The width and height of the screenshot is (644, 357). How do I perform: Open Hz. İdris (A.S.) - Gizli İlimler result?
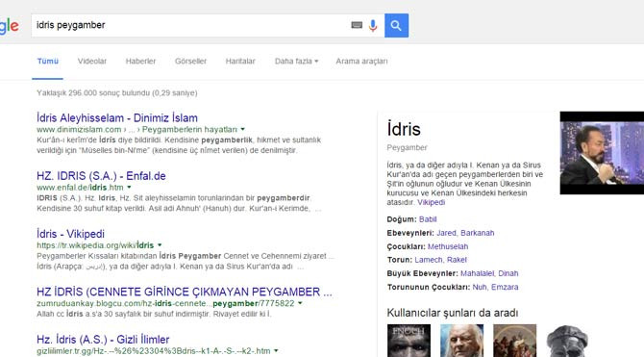(x=103, y=340)
